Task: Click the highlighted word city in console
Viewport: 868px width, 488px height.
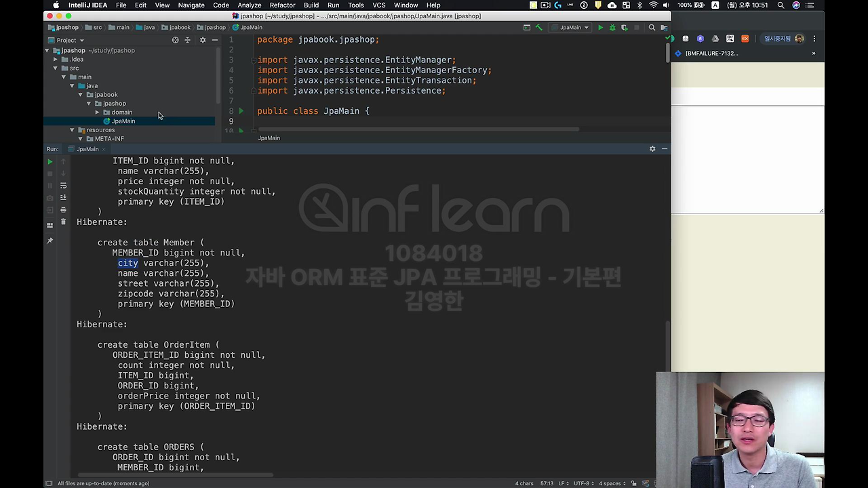Action: click(127, 263)
